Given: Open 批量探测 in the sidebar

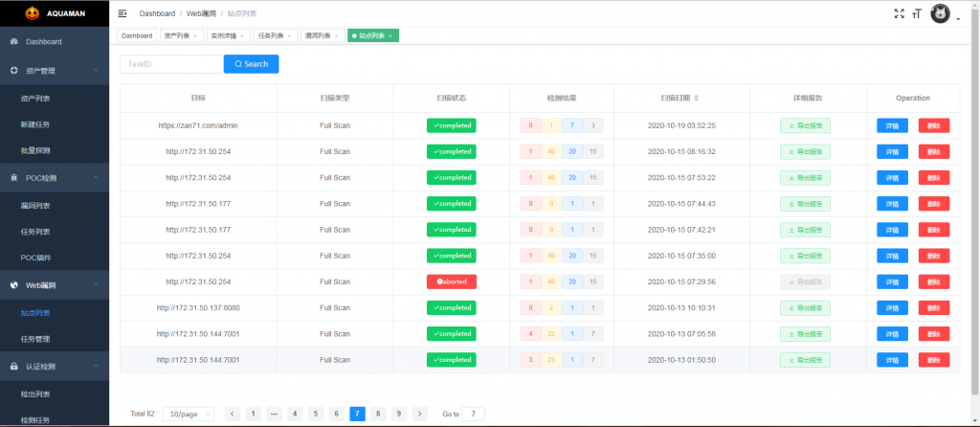Looking at the screenshot, I should coord(35,150).
